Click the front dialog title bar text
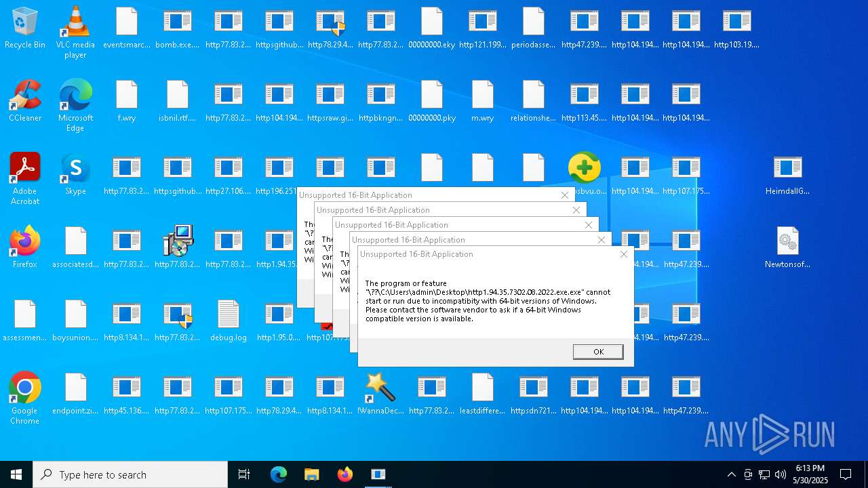Screen dimensions: 868x488 (x=416, y=254)
